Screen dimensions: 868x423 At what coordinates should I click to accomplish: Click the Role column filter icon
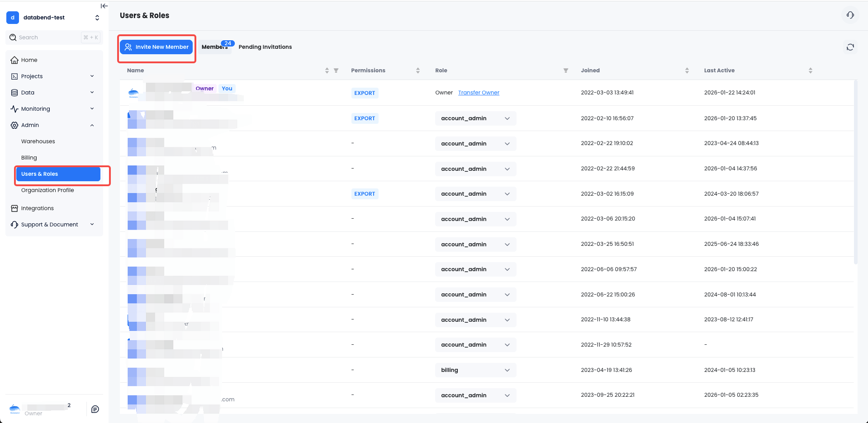click(565, 70)
